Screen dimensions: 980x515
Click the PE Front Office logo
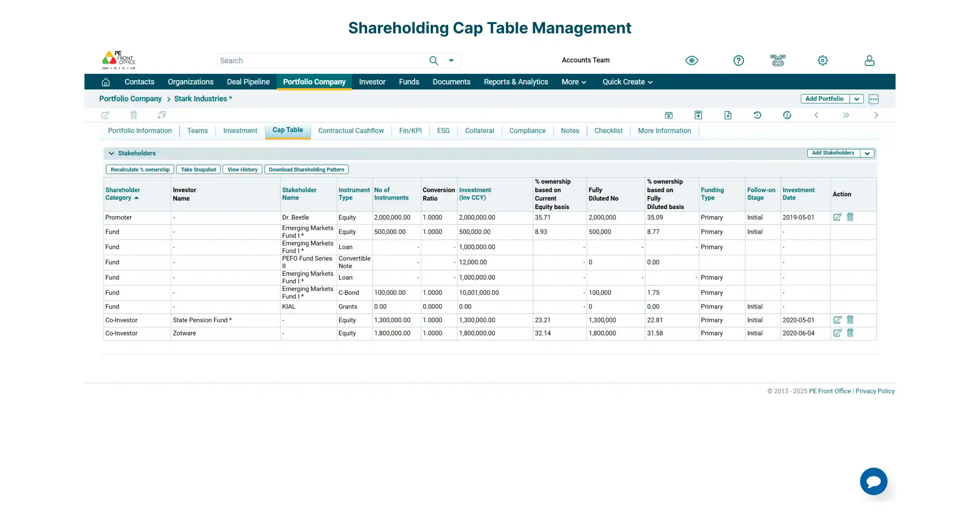coord(119,60)
